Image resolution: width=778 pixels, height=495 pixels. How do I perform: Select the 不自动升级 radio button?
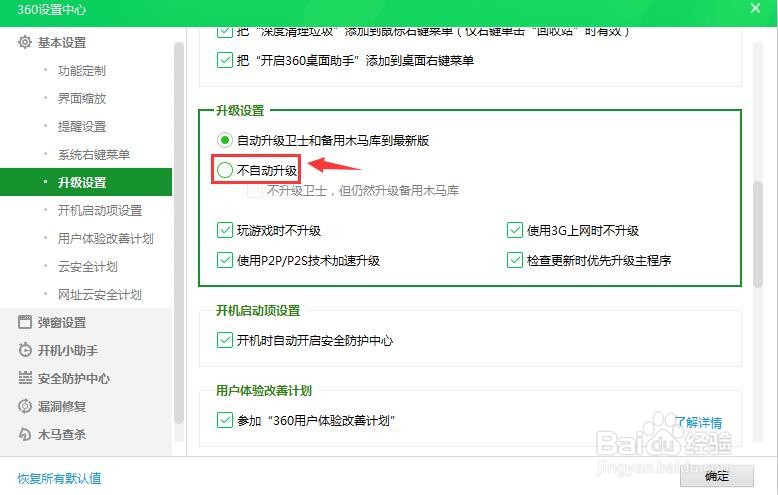(x=225, y=170)
